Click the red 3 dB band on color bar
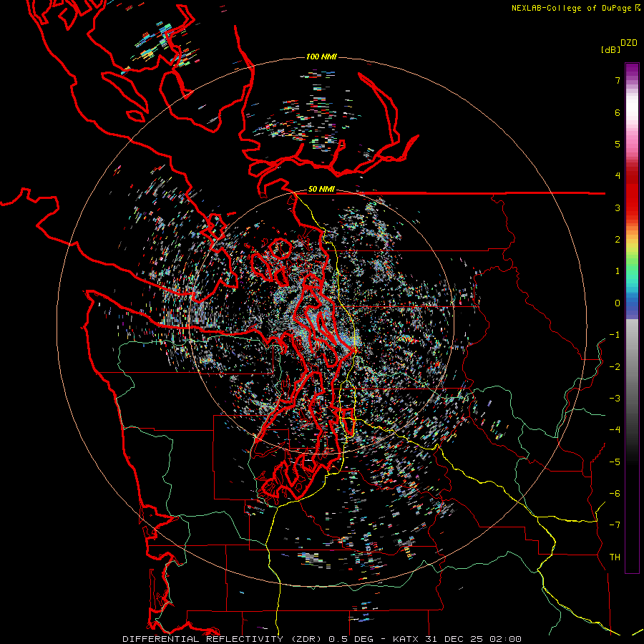The height and width of the screenshot is (644, 644). (x=632, y=208)
